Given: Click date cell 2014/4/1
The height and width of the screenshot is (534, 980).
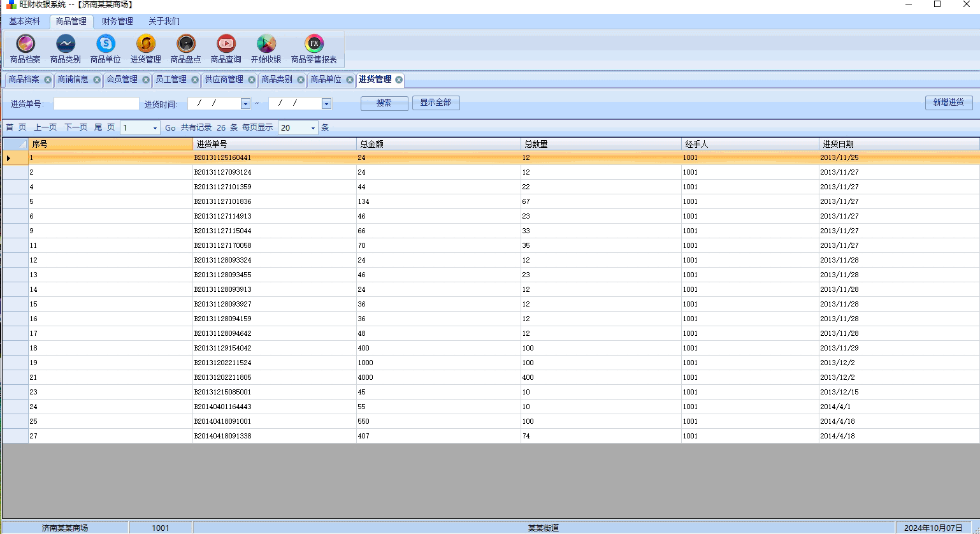Looking at the screenshot, I should (899, 407).
